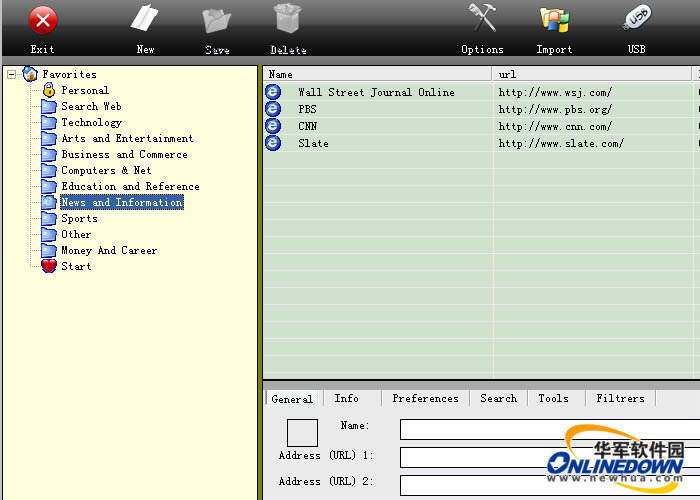Click the Computers & Net folder icon
This screenshot has height=500, width=700.
pos(49,171)
